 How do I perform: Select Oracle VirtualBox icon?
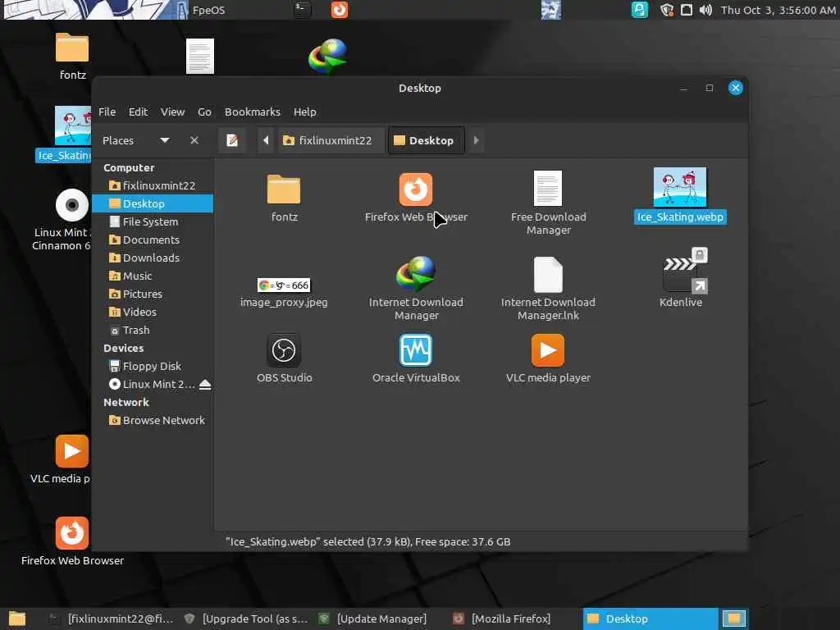416,350
